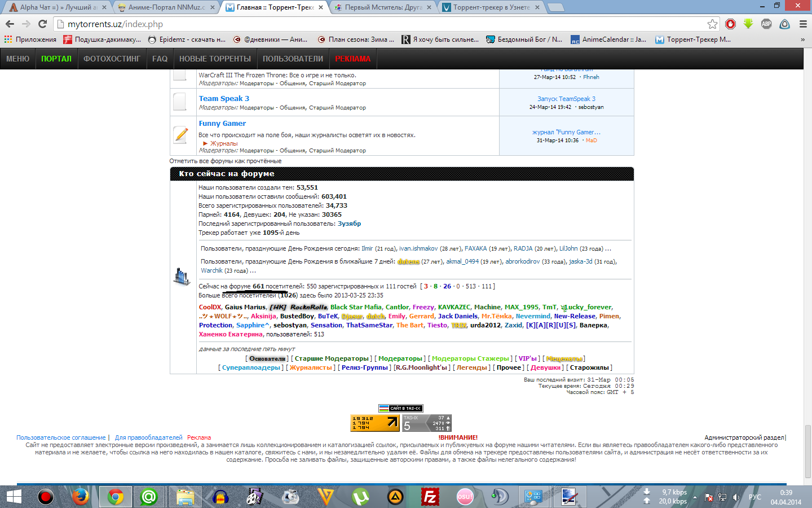The width and height of the screenshot is (812, 508).
Task: Open the Суперааплоадеры group link
Action: coord(251,367)
